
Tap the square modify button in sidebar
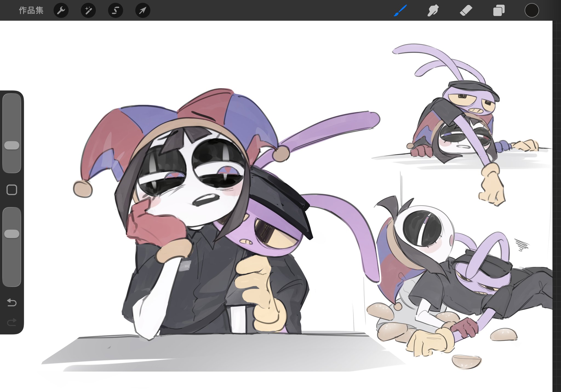[x=12, y=190]
